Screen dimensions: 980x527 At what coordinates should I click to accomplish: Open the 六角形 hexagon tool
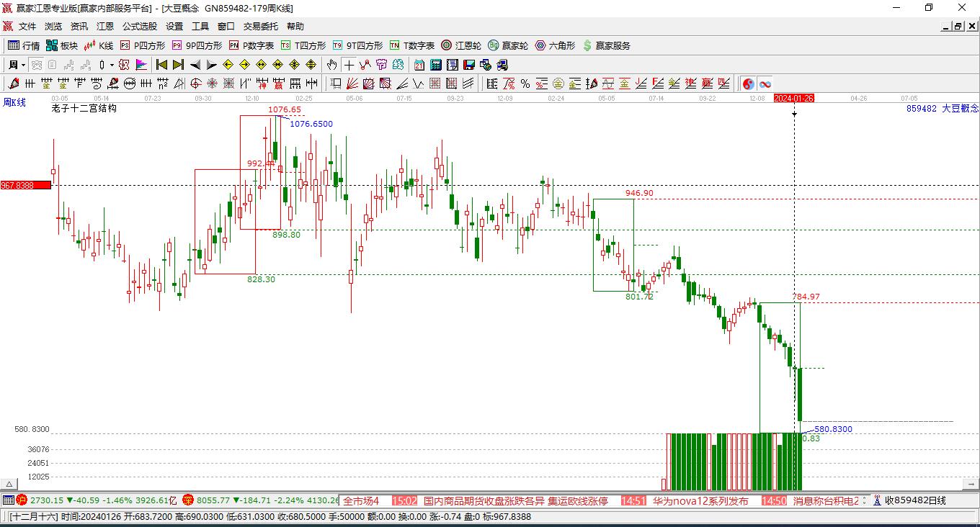pyautogui.click(x=555, y=45)
